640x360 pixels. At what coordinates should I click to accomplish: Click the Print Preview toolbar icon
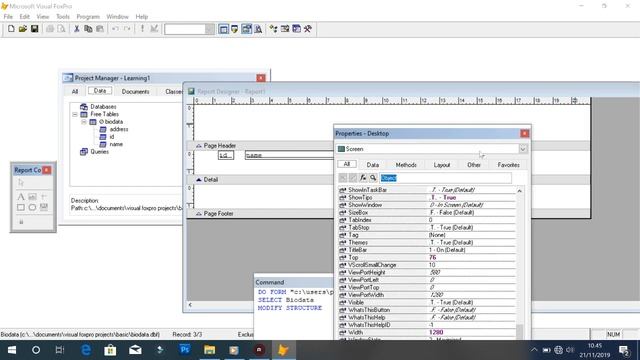pos(61,29)
